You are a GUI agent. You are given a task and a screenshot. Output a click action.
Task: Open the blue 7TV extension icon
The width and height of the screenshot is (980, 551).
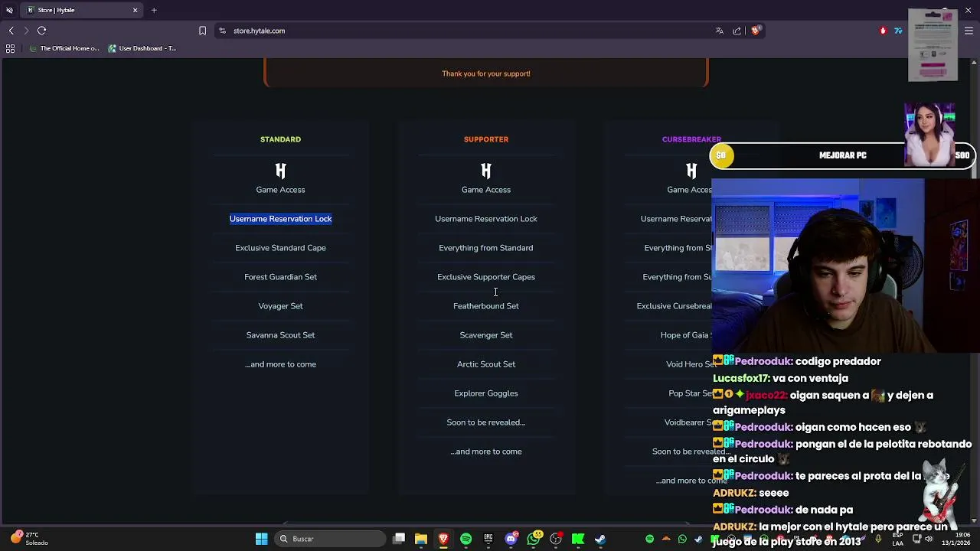pyautogui.click(x=898, y=31)
